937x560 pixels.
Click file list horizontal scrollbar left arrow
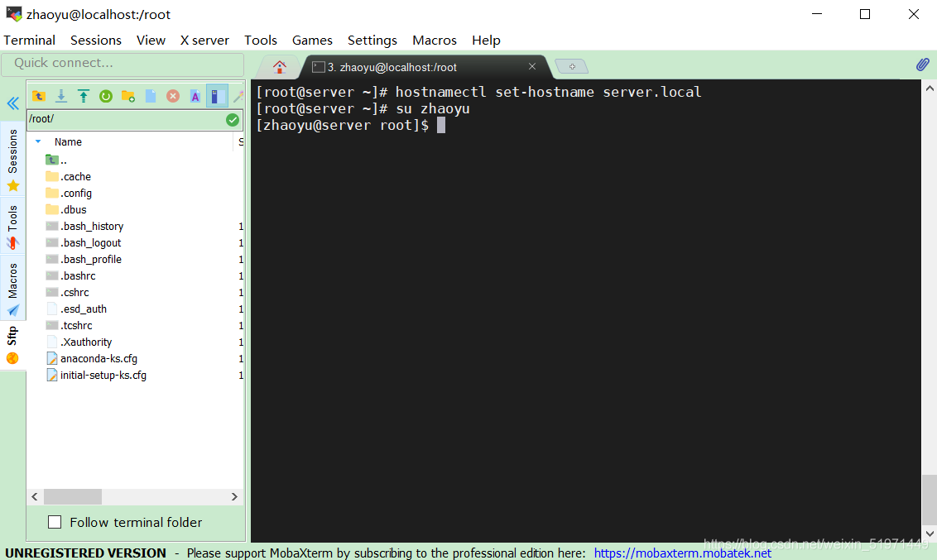(35, 496)
